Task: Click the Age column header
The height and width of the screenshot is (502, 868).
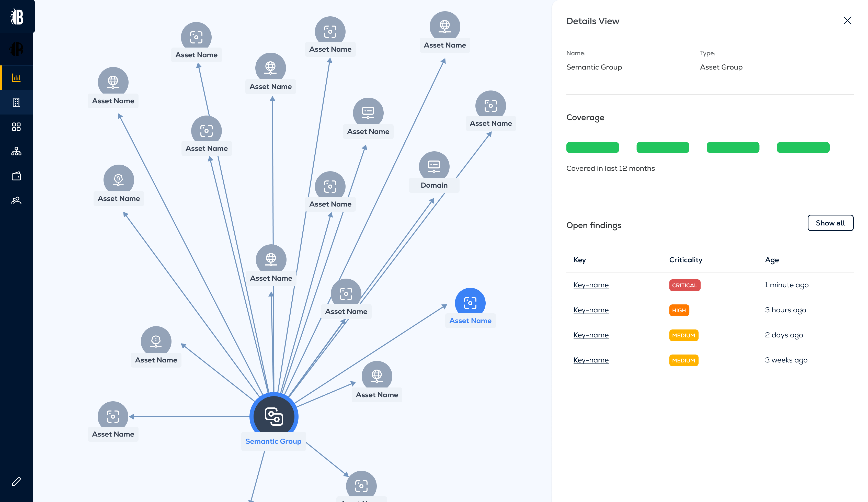Action: pyautogui.click(x=772, y=260)
